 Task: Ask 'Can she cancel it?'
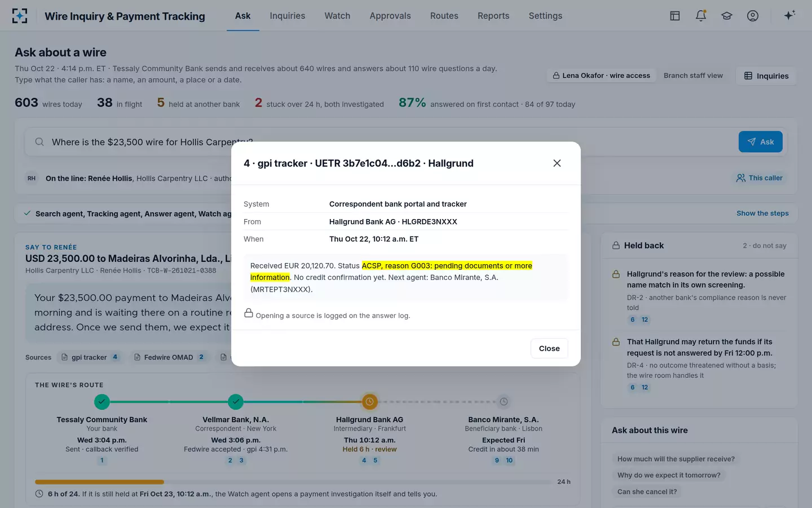pyautogui.click(x=647, y=492)
